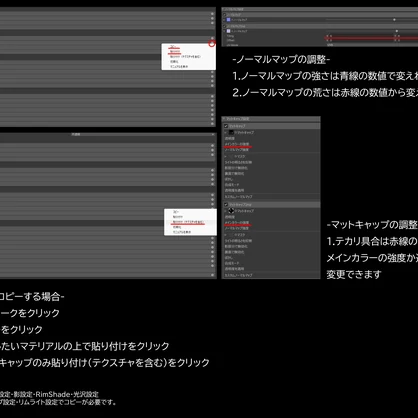This screenshot has width=418, height=418.
Task: Click the Offset field under ノーマルマップ2nd
Action: tap(371, 40)
